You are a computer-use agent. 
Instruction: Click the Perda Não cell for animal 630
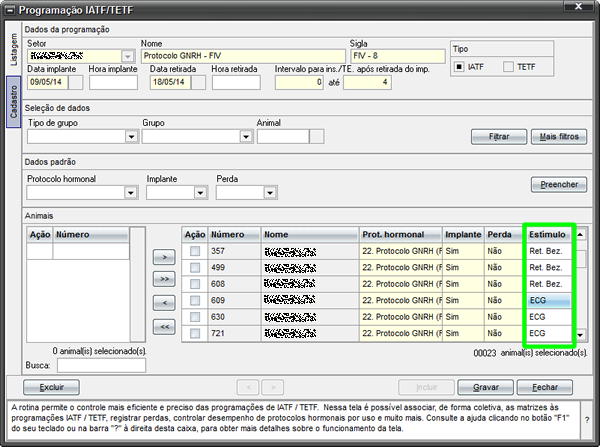coord(505,317)
